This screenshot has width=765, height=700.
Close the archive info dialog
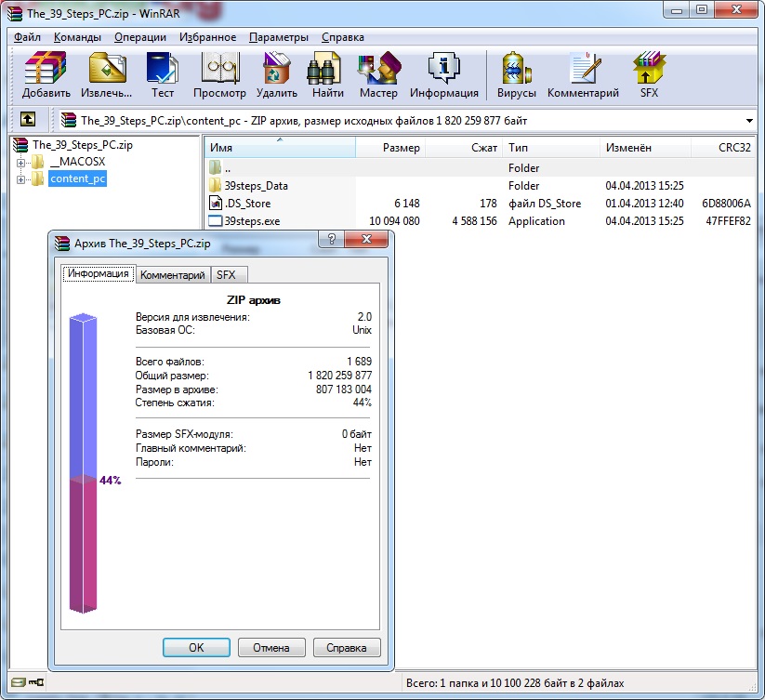[x=366, y=239]
